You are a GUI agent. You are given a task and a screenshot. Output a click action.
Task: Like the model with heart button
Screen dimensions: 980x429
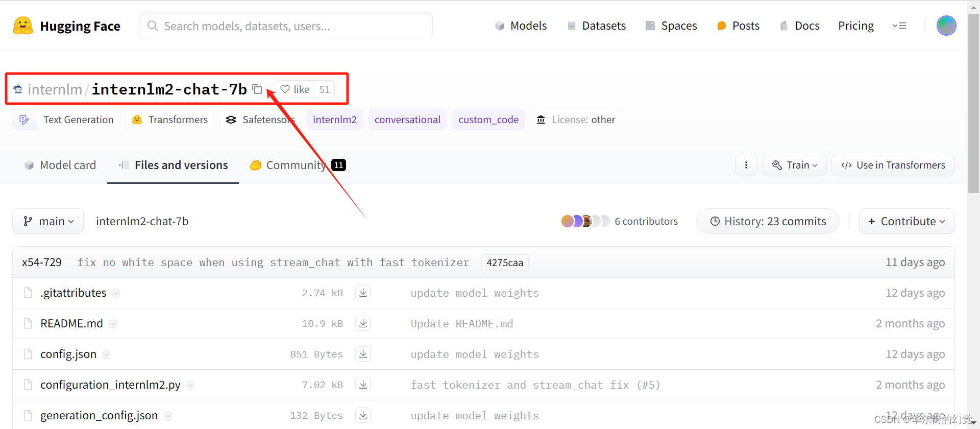click(295, 89)
